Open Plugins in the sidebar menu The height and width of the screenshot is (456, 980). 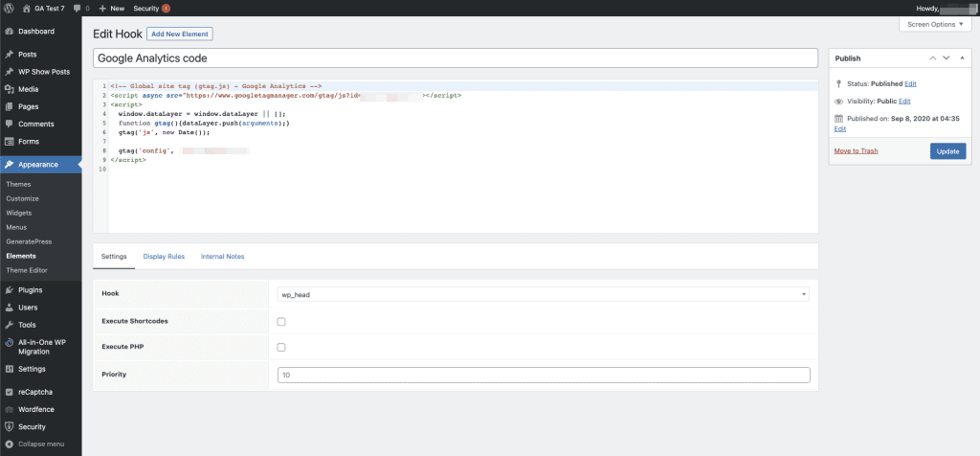pos(30,290)
